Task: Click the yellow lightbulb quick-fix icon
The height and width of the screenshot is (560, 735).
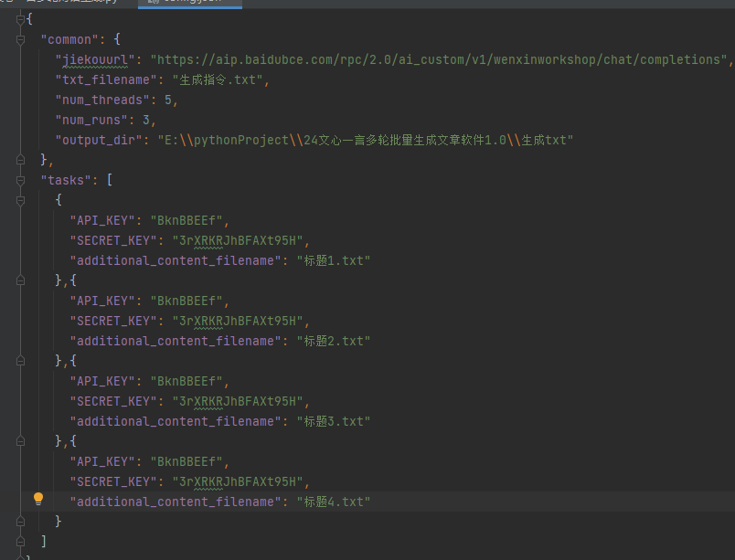Action: (38, 499)
